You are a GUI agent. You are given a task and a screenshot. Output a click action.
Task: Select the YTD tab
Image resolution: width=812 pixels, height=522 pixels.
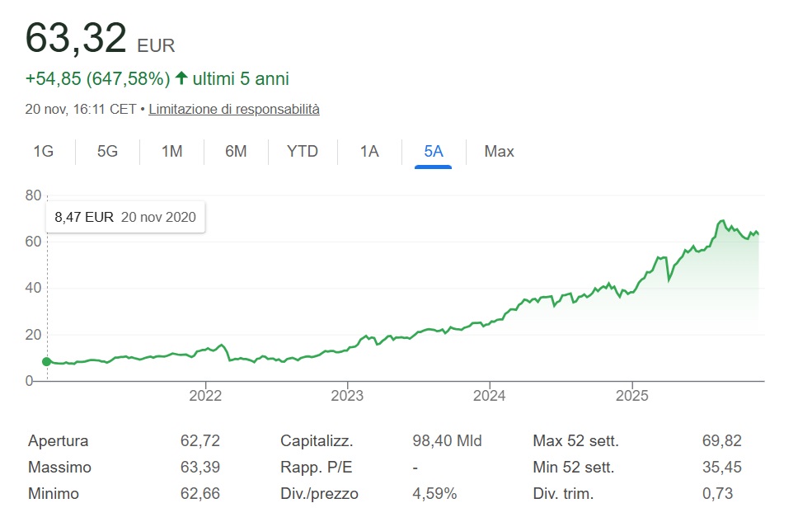click(x=302, y=152)
